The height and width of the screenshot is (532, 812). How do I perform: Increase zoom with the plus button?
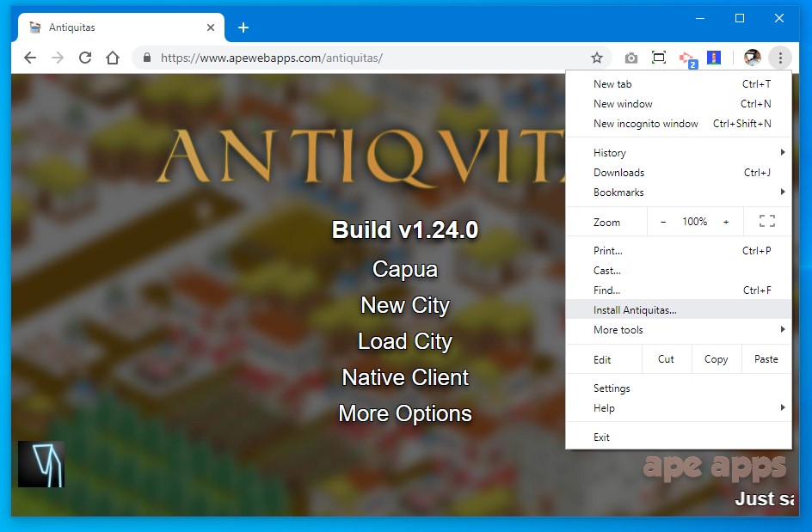point(726,222)
